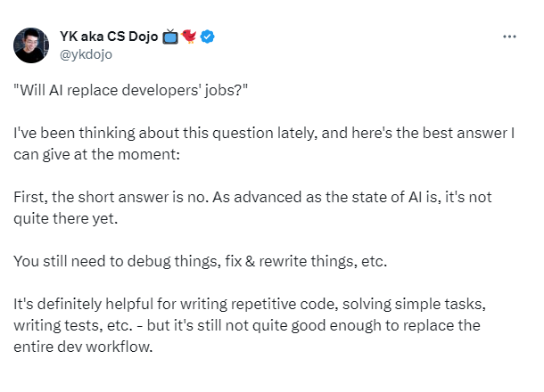This screenshot has height=392, width=544.
Task: Open the three-dot more options menu
Action: [510, 37]
